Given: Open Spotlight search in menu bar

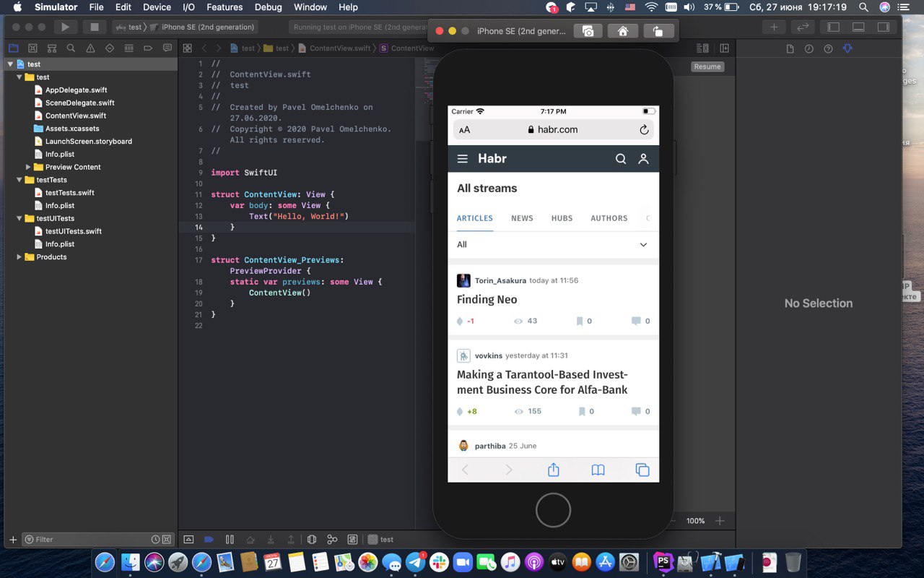Looking at the screenshot, I should point(863,7).
